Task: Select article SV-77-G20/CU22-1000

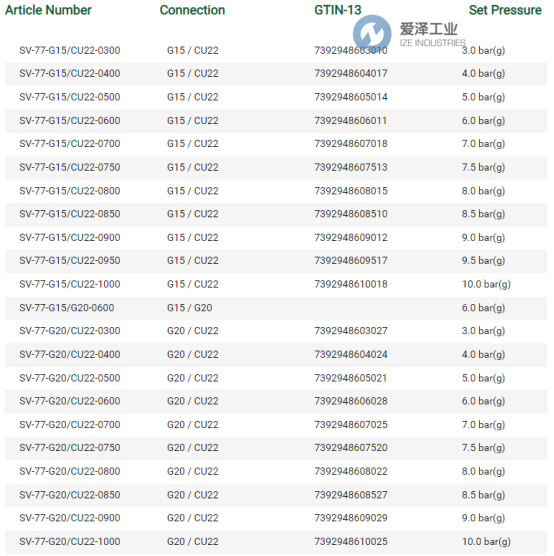Action: 70,541
